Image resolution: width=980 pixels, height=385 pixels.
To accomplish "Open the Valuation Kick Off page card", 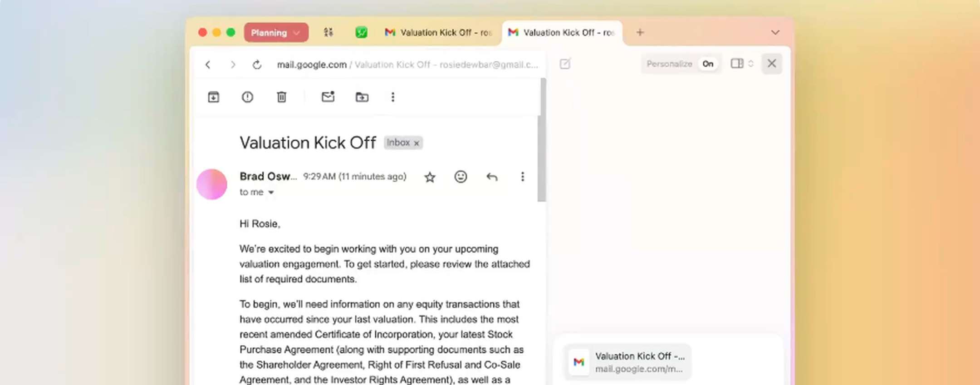I will 627,362.
